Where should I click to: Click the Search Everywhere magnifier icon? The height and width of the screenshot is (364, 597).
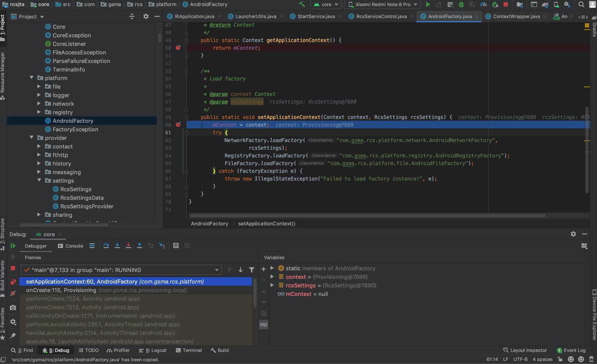(x=581, y=4)
